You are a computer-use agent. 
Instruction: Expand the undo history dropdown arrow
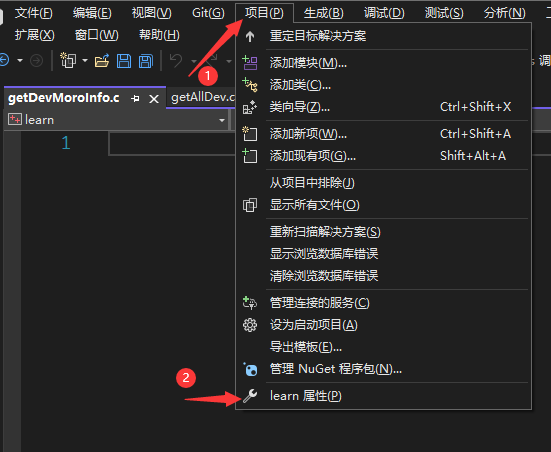(x=194, y=61)
